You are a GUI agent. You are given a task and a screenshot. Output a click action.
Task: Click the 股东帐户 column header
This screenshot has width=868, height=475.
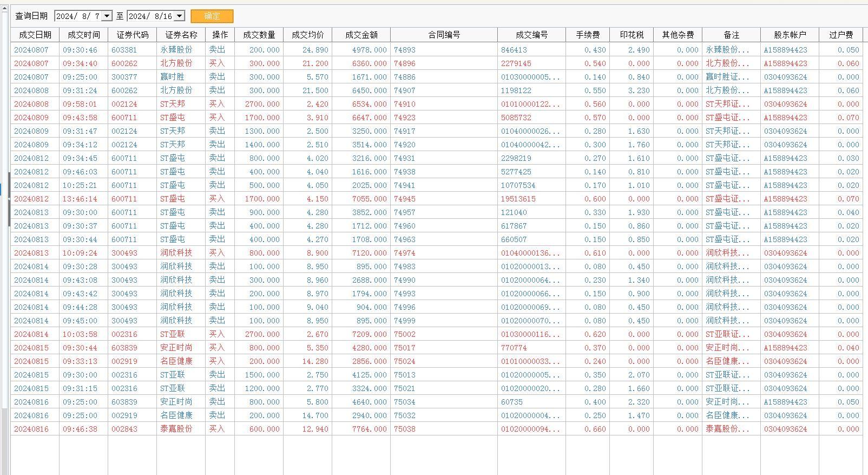pyautogui.click(x=790, y=35)
